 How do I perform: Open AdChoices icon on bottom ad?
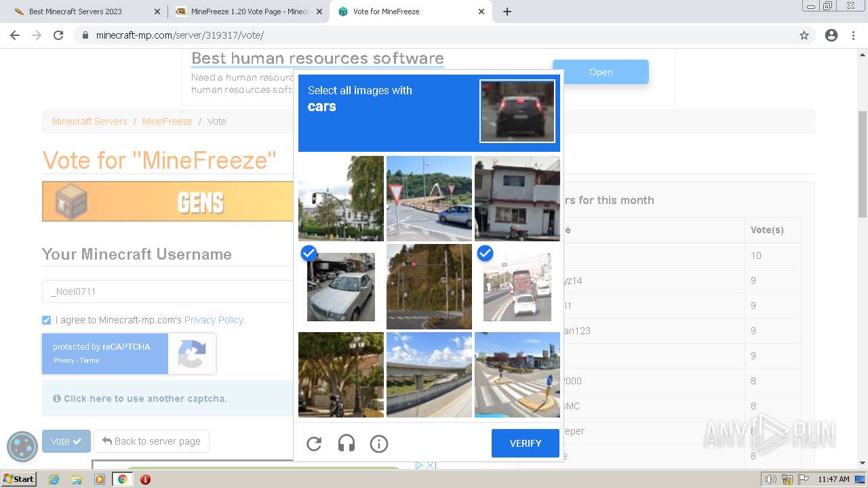[x=419, y=465]
